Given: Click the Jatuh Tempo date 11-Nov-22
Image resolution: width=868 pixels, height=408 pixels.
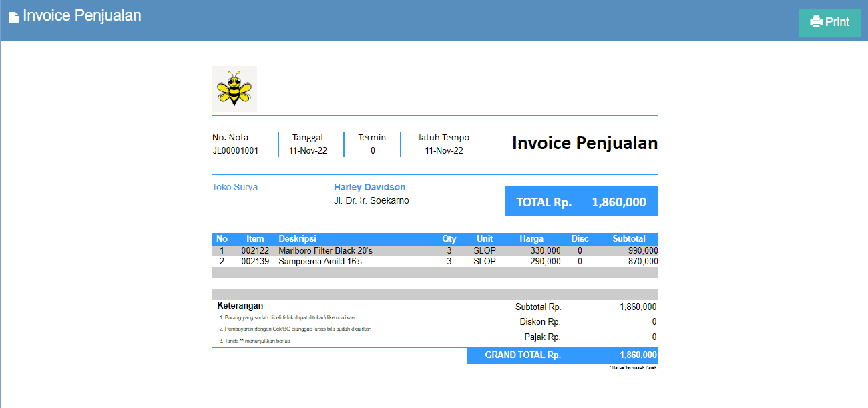Looking at the screenshot, I should 444,150.
